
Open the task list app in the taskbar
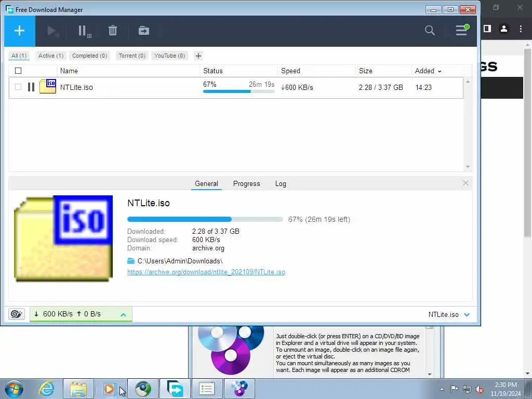click(x=207, y=389)
